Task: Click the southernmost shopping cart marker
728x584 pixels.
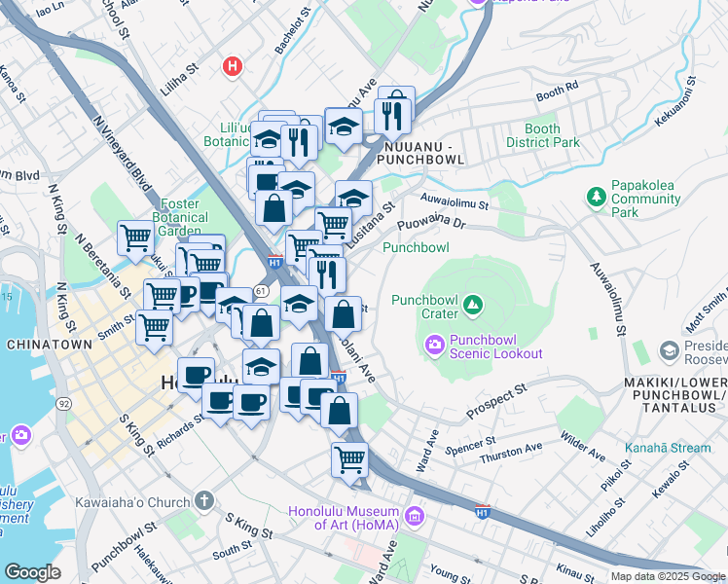Action: (x=349, y=457)
